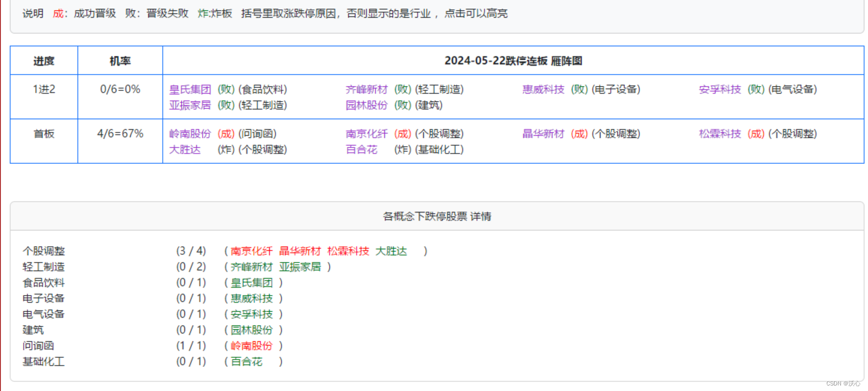Open 大胜达 in the 首板 row
Viewport: 868px width, 391px height.
(x=185, y=150)
